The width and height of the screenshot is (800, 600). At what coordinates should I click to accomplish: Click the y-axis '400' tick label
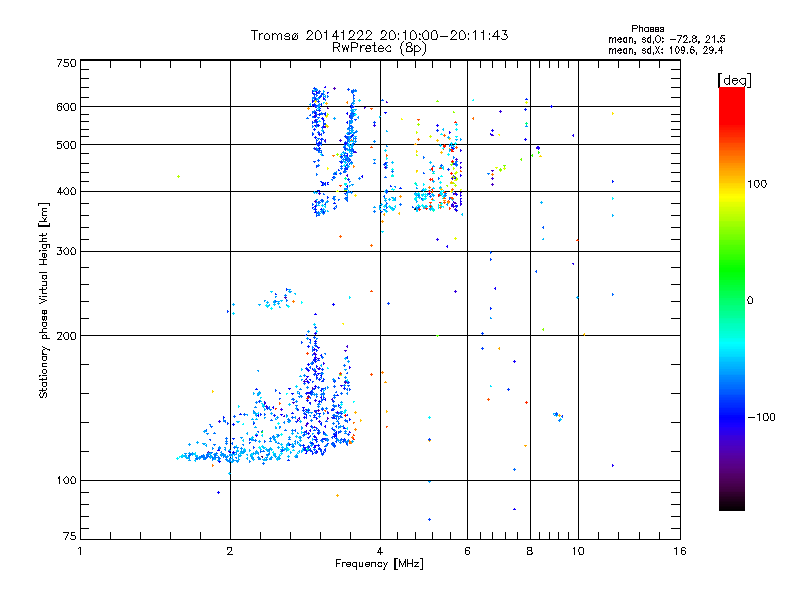coord(66,191)
